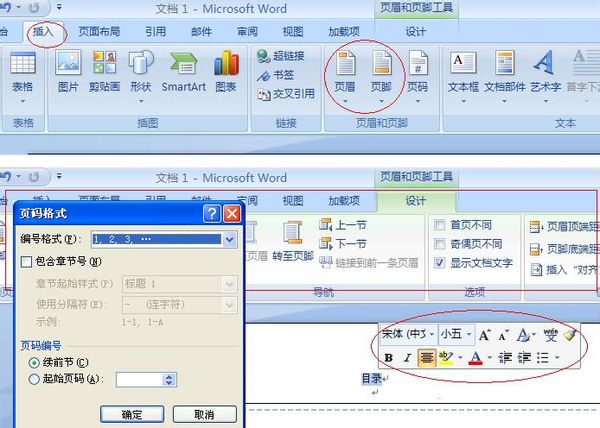This screenshot has height=428, width=600.
Task: Tick the 包含章节号 checkbox
Action: pyautogui.click(x=26, y=262)
